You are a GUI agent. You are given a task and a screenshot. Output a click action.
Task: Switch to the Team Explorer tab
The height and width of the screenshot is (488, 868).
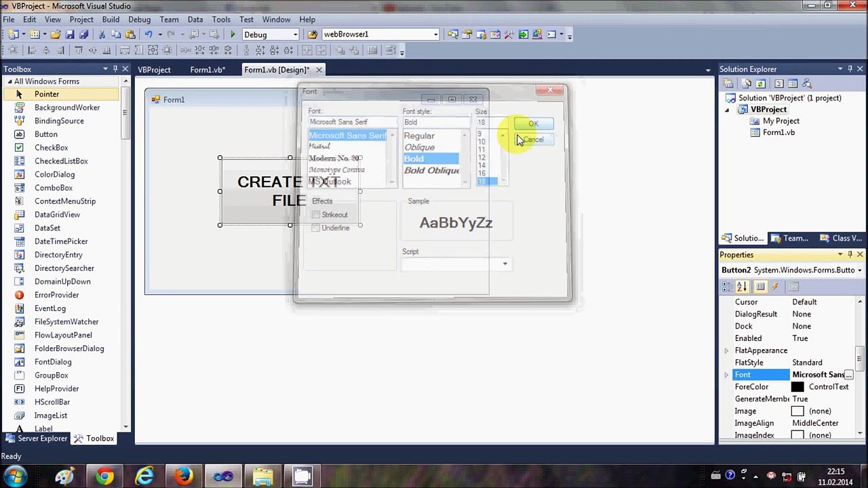point(790,239)
